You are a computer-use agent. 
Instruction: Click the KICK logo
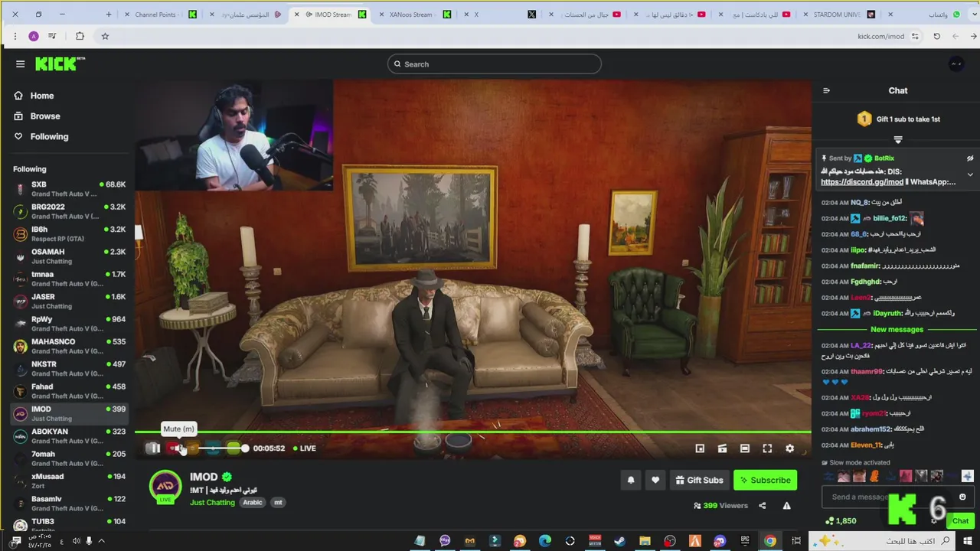tap(60, 64)
